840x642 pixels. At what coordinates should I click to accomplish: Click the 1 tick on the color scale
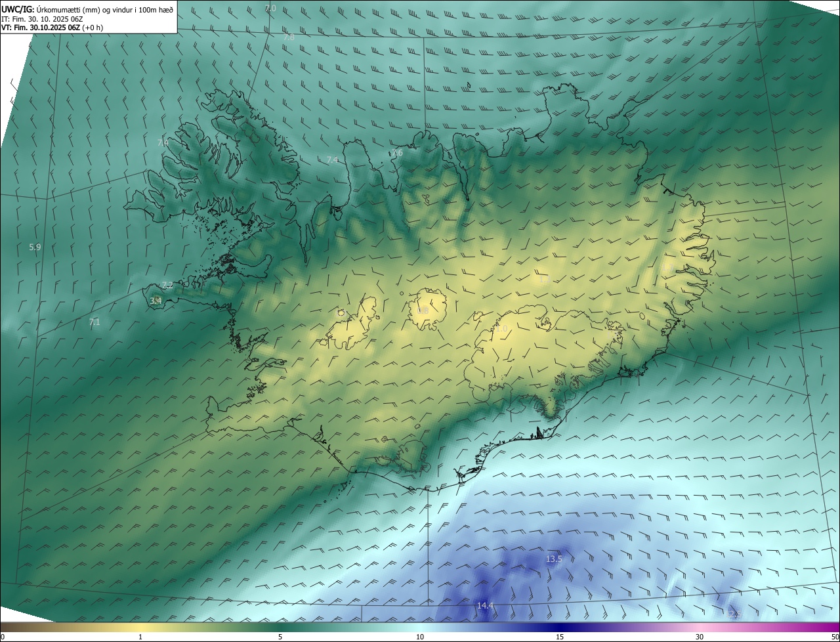click(140, 637)
